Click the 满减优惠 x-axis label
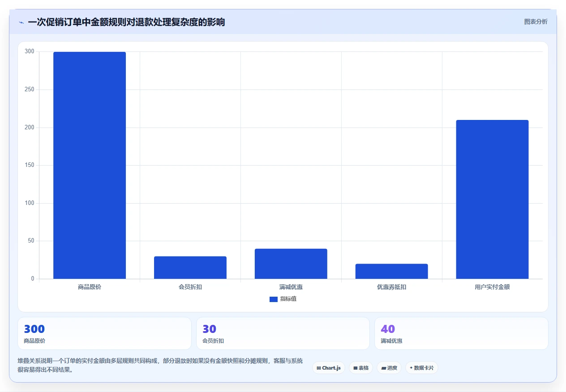Screen dimensions: 566x392 click(291, 287)
